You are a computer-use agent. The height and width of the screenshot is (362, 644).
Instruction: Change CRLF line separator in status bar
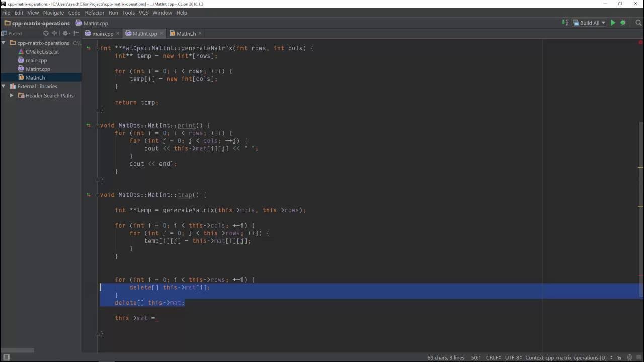(493, 358)
